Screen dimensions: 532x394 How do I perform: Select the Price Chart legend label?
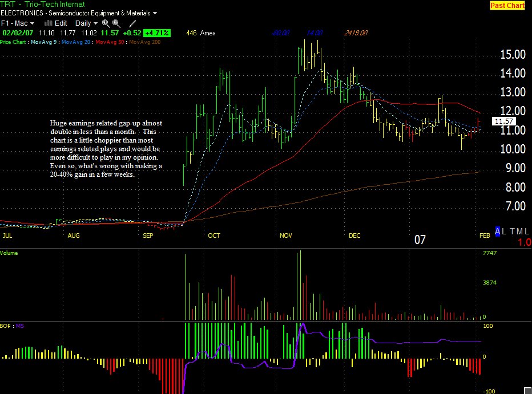[x=13, y=42]
